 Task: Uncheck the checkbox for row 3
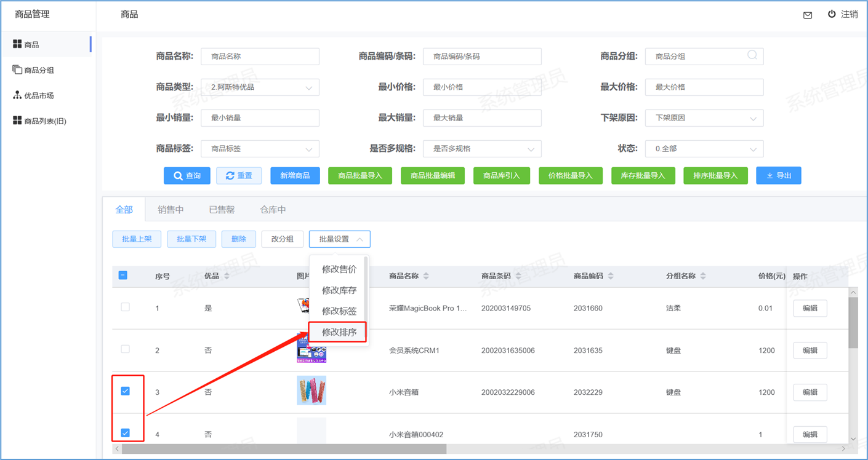126,391
